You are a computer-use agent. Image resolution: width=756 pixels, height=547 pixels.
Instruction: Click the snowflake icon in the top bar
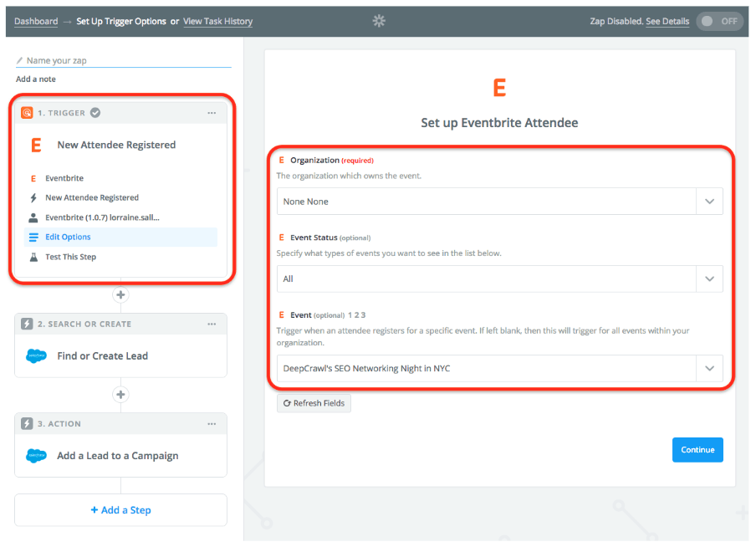pyautogui.click(x=378, y=21)
